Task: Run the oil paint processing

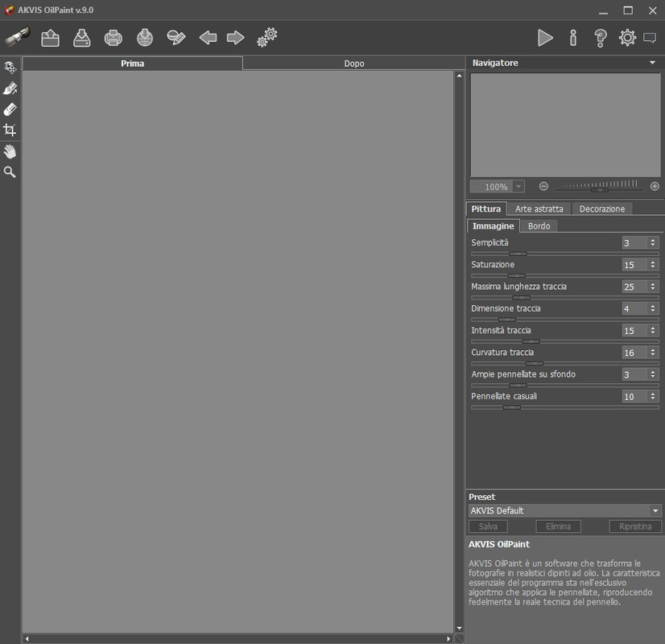Action: [x=545, y=38]
